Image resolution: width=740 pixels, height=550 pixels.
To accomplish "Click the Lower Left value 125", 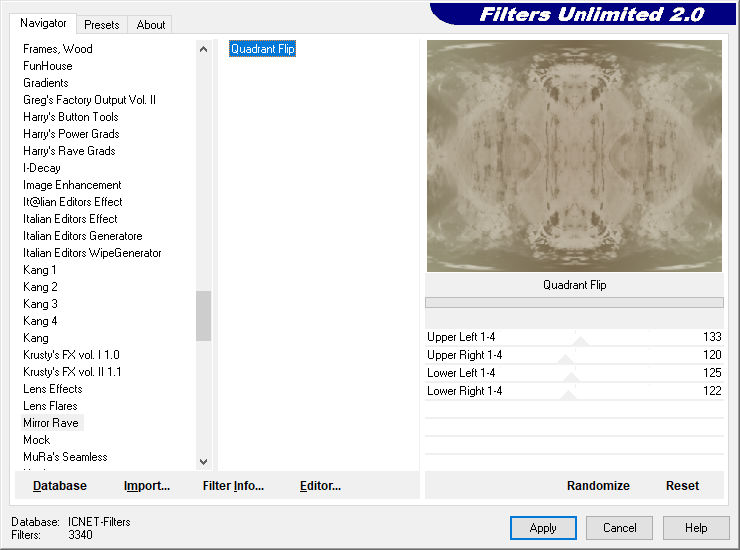I will 712,373.
